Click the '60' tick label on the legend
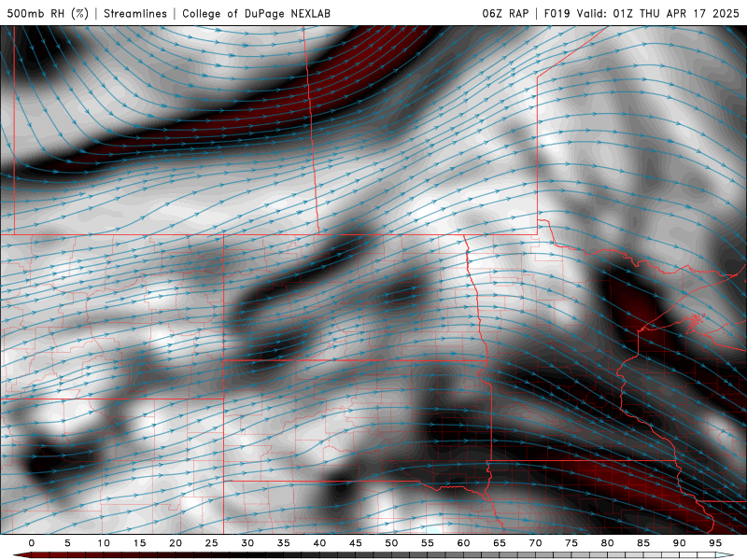Image resolution: width=747 pixels, height=560 pixels. point(463,543)
